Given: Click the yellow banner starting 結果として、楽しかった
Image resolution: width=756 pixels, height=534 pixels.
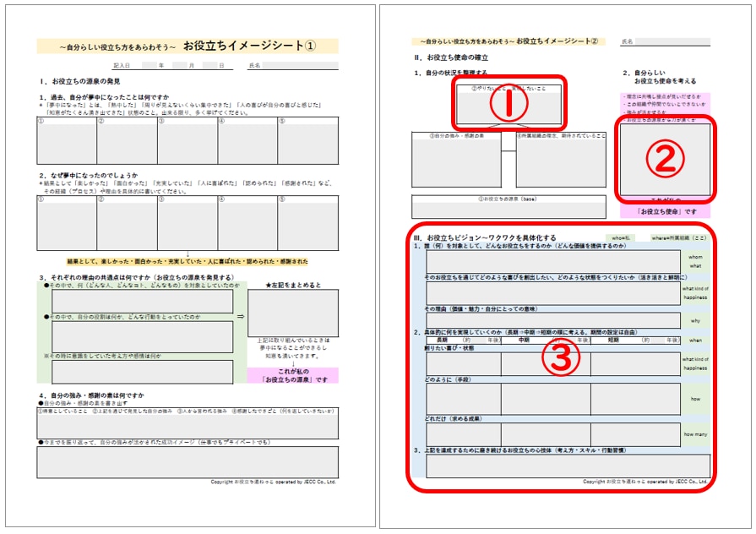Looking at the screenshot, I should click(188, 261).
